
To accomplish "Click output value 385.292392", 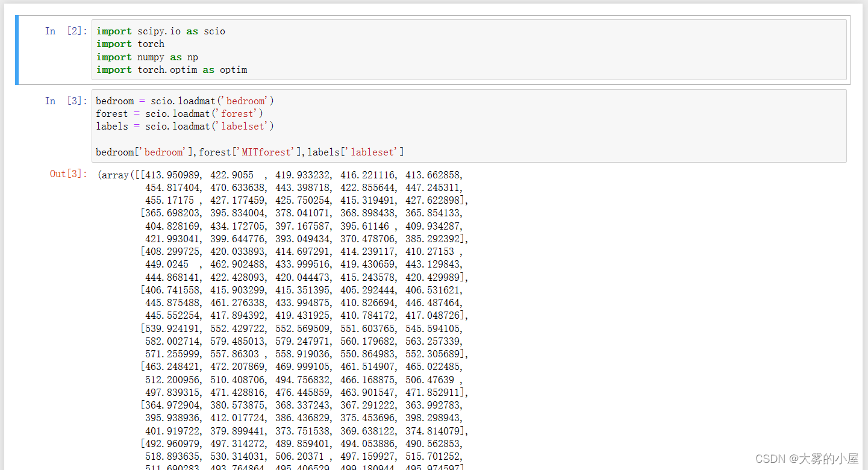I will click(432, 239).
